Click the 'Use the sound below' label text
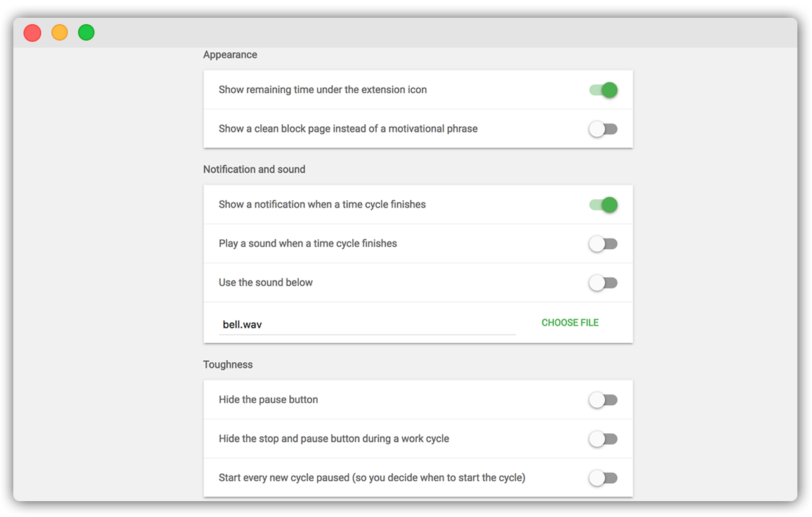812x517 pixels. pos(265,282)
